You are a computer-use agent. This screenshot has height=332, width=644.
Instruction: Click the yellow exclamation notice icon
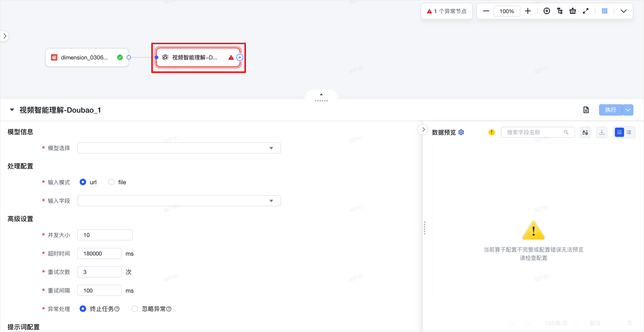(491, 132)
